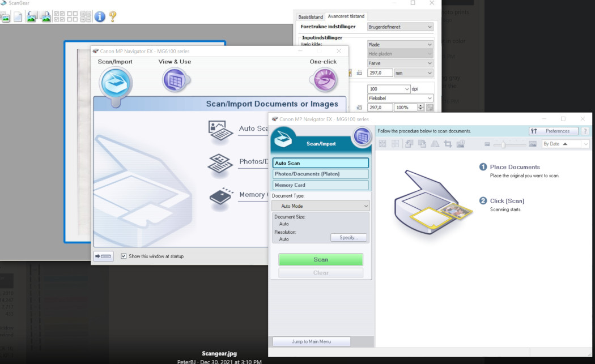Open the Farve color mode dropdown
595x364 pixels.
[399, 63]
